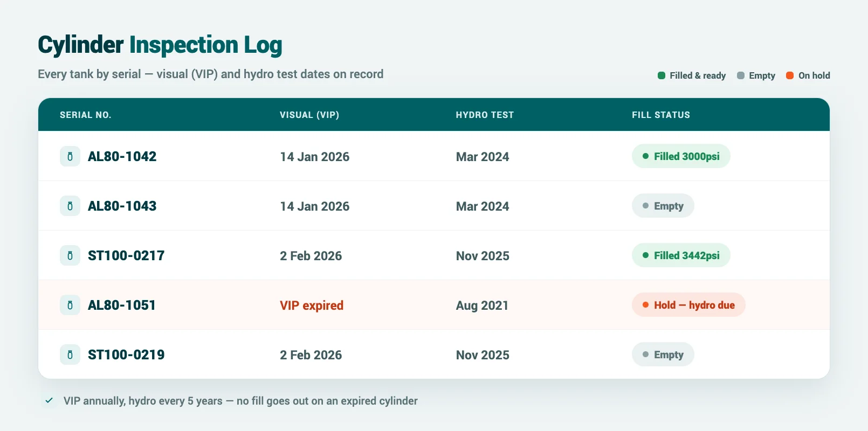Screen dimensions: 868x431
Task: Click the Empty legend label
Action: coord(762,75)
